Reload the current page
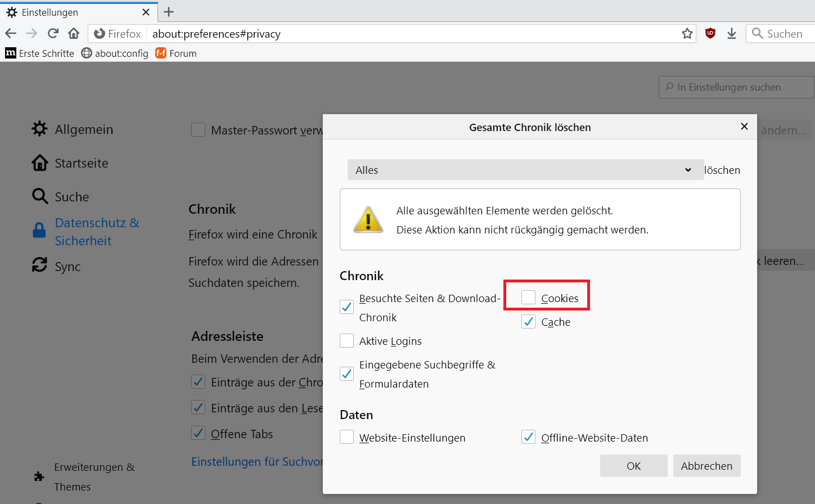Viewport: 815px width, 504px height. pyautogui.click(x=53, y=34)
